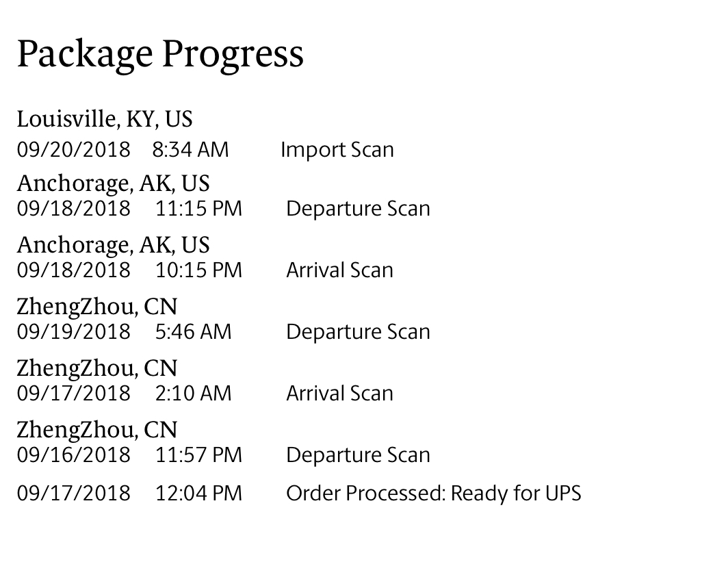Click Order Processed: Ready for UPS
Image resolution: width=713 pixels, height=588 pixels.
coord(433,494)
